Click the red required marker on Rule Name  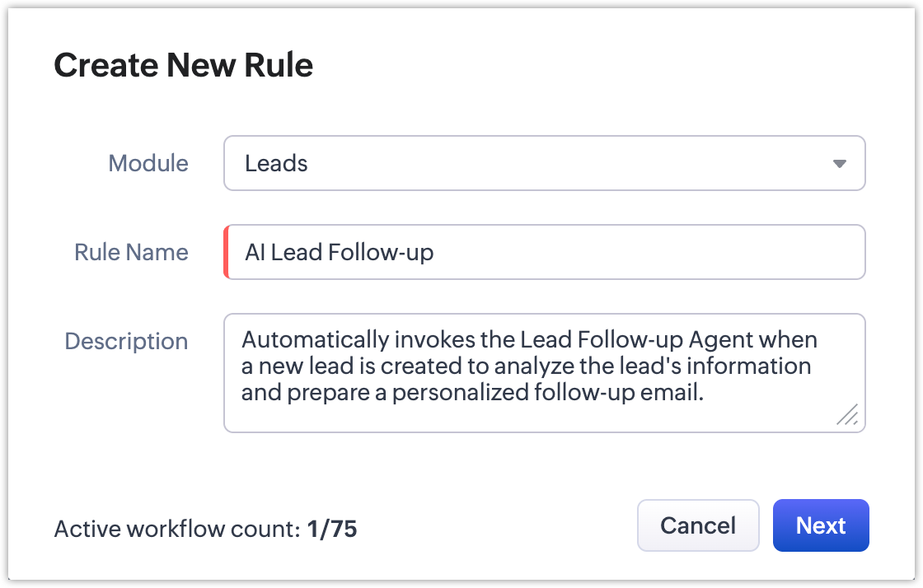click(226, 252)
